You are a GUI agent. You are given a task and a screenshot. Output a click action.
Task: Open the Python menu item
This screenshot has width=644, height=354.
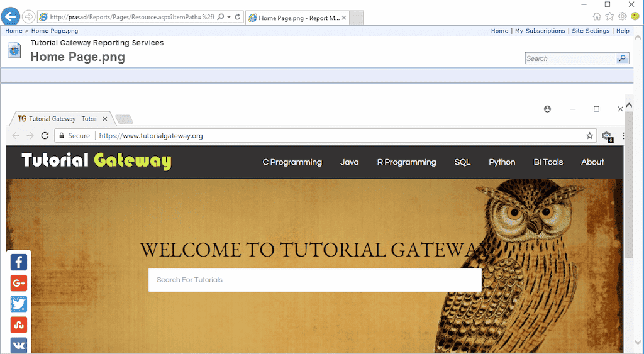pos(502,162)
